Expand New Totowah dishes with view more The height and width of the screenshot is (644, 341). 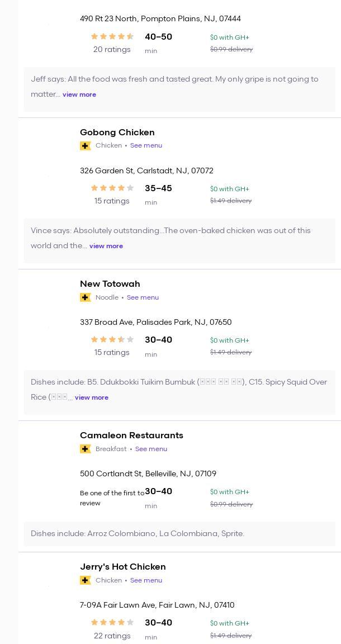click(x=92, y=397)
